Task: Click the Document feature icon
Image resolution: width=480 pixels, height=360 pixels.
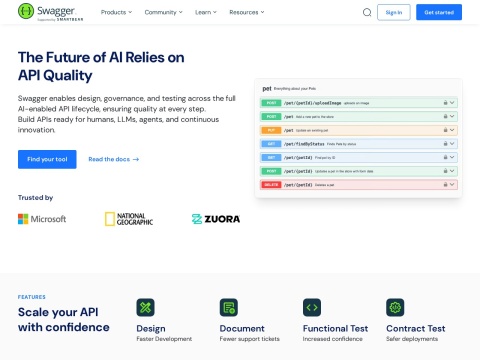Action: click(229, 307)
